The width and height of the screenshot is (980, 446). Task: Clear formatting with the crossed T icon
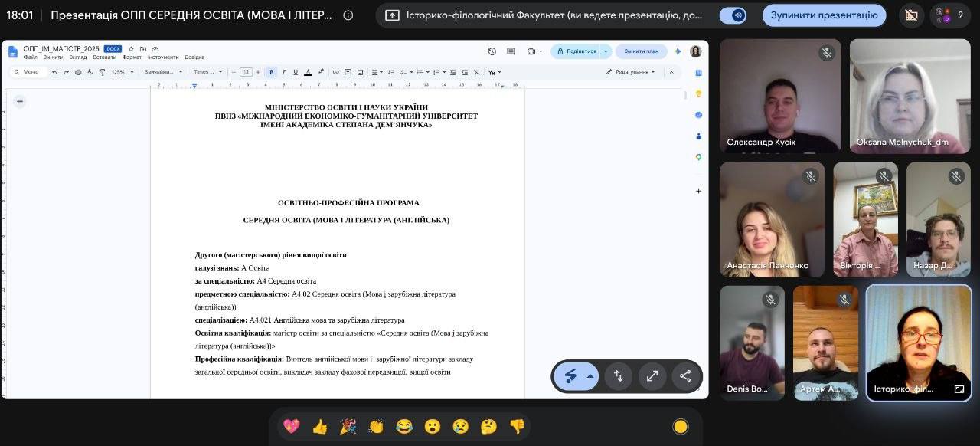click(x=477, y=72)
